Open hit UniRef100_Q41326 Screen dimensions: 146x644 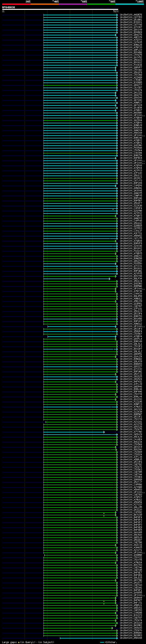[131, 93]
